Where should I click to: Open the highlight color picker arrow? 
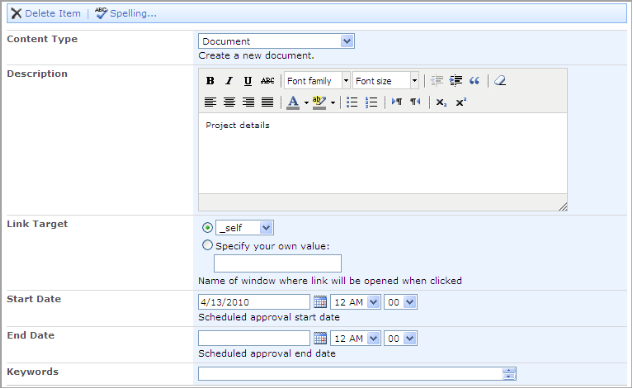[333, 103]
